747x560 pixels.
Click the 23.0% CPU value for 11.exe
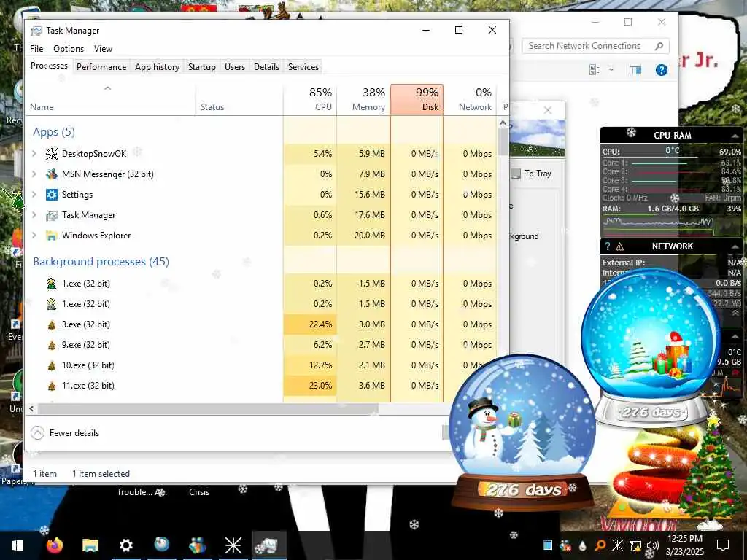click(320, 386)
